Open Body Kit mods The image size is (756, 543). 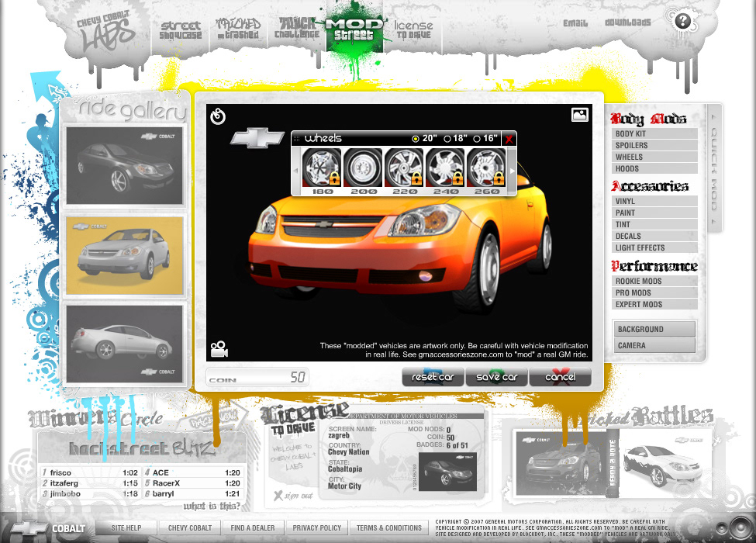[x=655, y=133]
